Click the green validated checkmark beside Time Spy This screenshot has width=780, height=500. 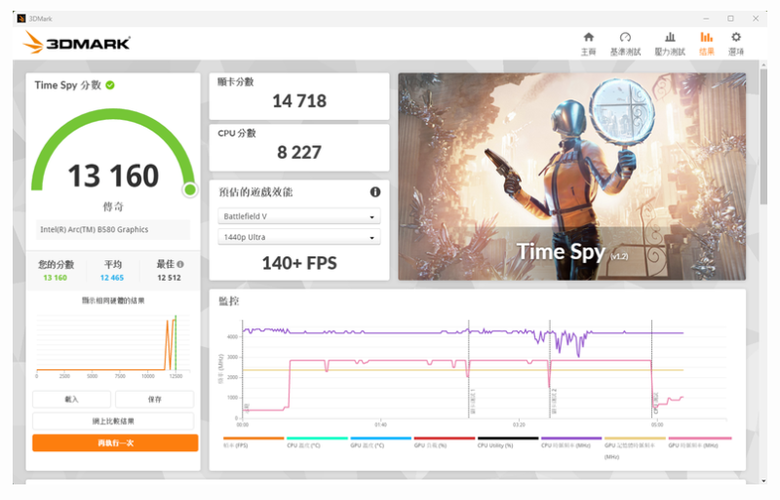click(110, 85)
